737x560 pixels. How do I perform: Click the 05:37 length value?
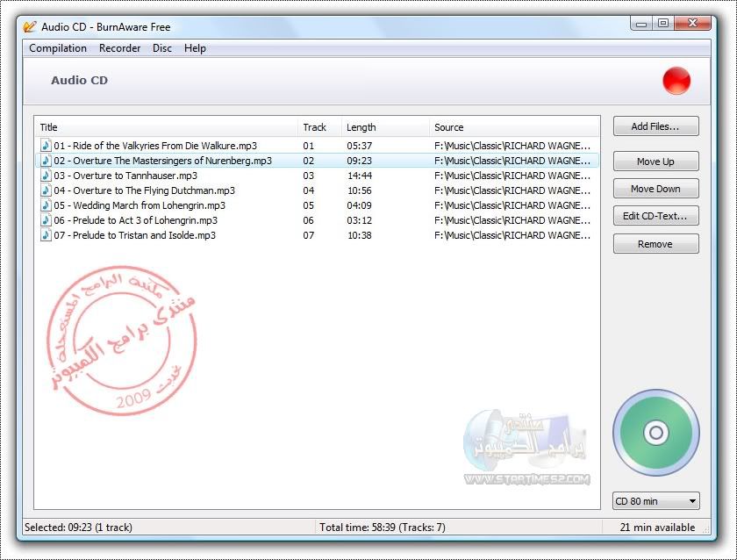click(x=360, y=146)
